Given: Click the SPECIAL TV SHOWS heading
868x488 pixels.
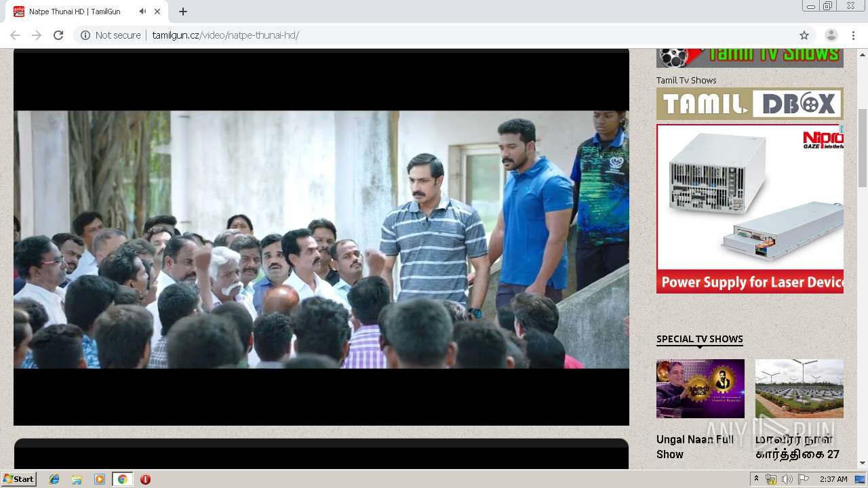Looking at the screenshot, I should click(700, 339).
